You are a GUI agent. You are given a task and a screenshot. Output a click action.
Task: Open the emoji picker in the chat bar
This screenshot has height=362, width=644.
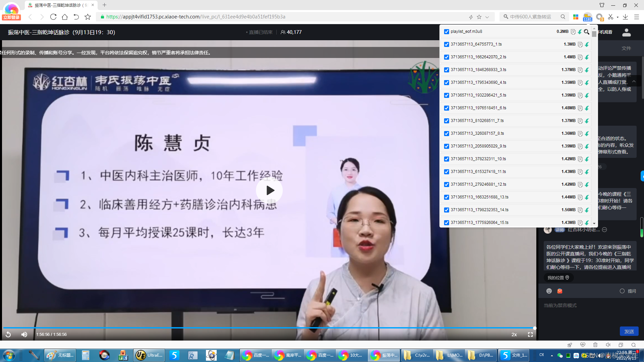tap(549, 291)
